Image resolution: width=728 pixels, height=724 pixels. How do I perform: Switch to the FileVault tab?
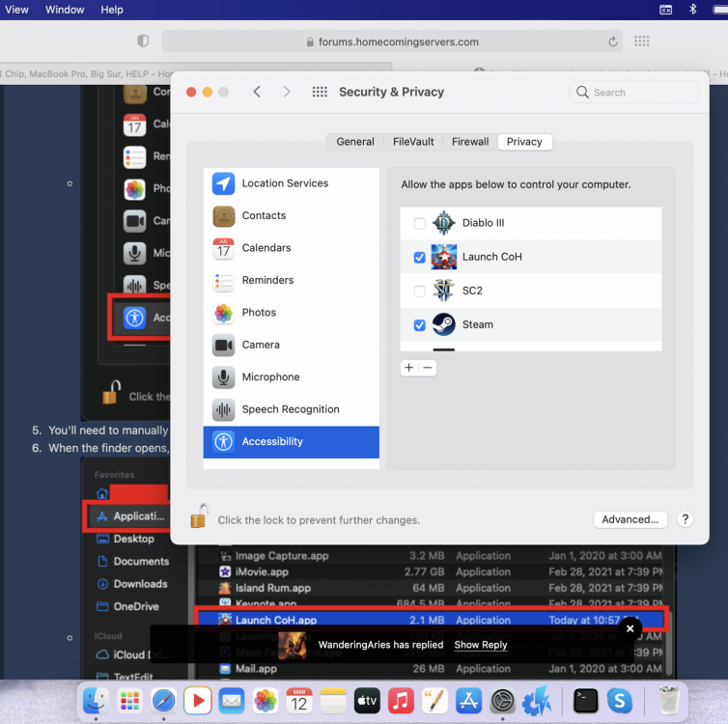click(x=412, y=142)
